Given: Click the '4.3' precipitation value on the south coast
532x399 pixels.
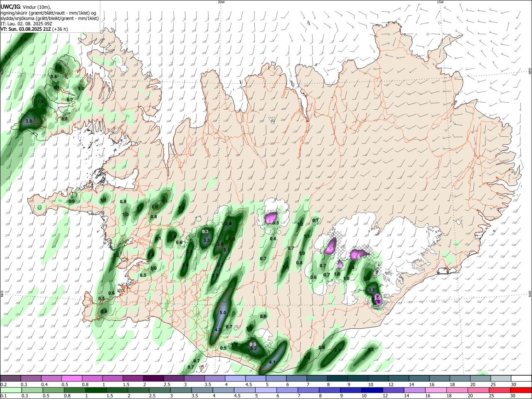Looking at the screenshot, I should [x=217, y=330].
